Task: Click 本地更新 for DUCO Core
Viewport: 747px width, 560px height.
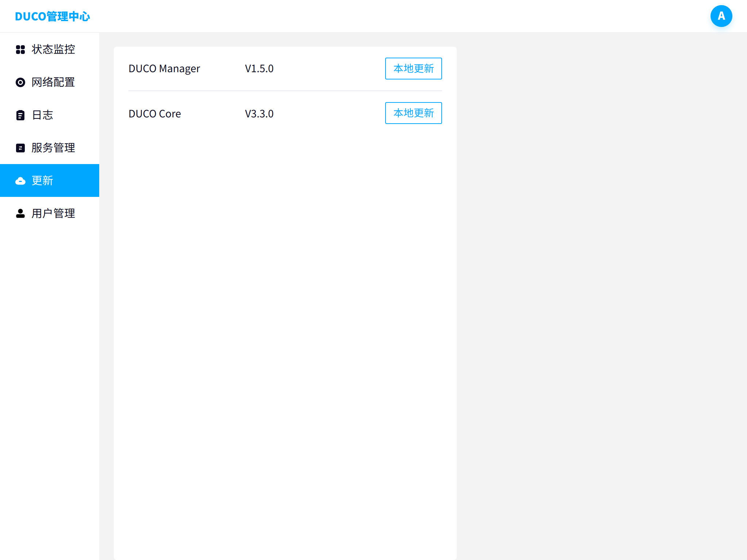Action: tap(413, 113)
